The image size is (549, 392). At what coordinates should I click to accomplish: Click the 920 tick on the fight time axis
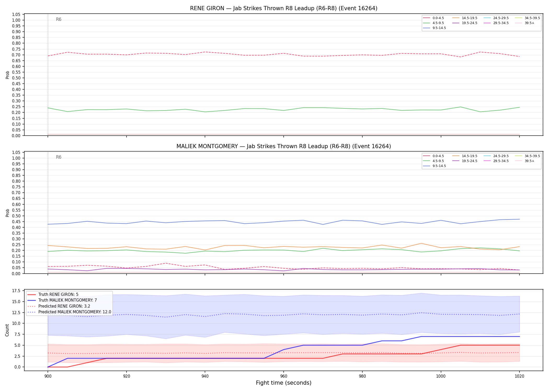point(126,376)
